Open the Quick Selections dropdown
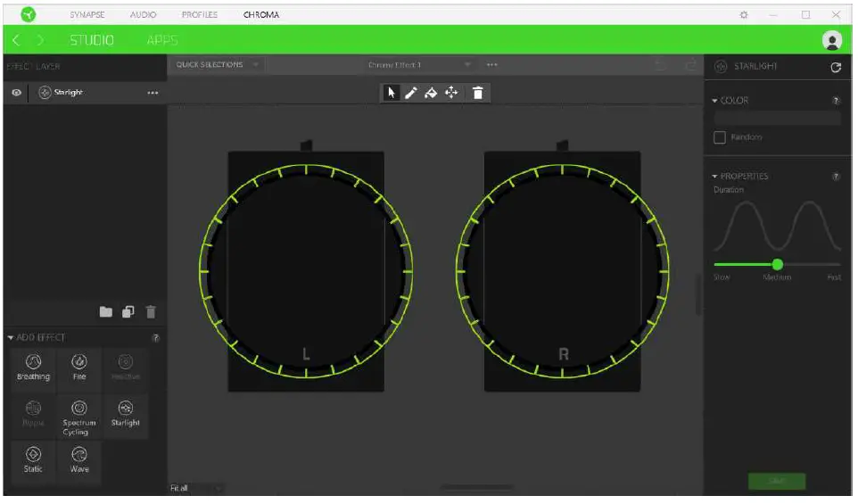Screen dimensions: 858x504 tap(217, 64)
